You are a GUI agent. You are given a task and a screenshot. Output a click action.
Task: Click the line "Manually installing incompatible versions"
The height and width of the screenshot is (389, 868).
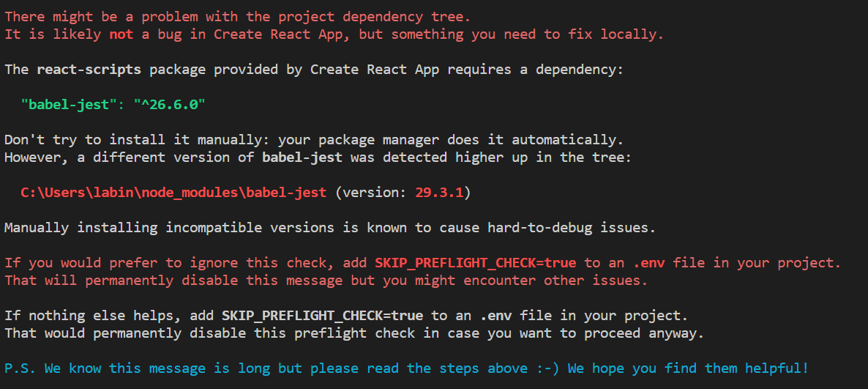tap(330, 227)
